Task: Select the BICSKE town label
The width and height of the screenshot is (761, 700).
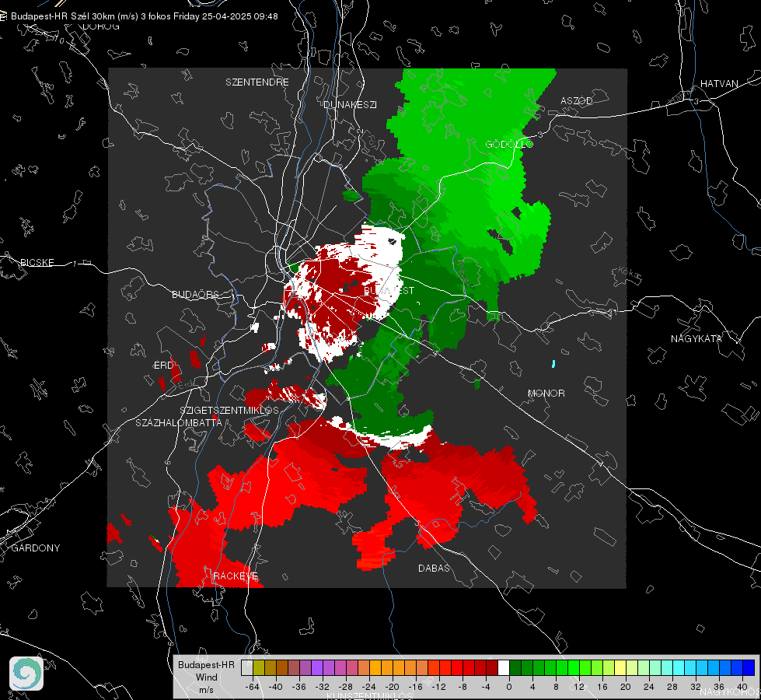Action: (x=37, y=262)
